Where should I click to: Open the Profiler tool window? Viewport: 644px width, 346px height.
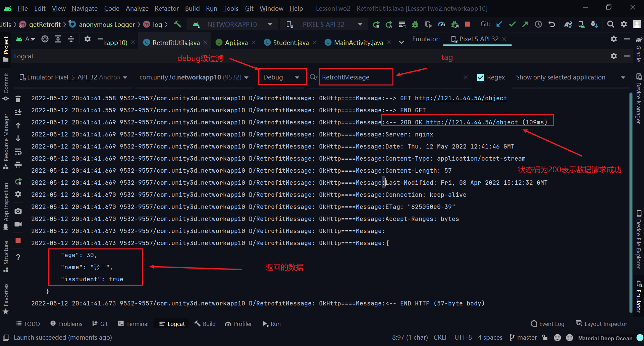(238, 324)
